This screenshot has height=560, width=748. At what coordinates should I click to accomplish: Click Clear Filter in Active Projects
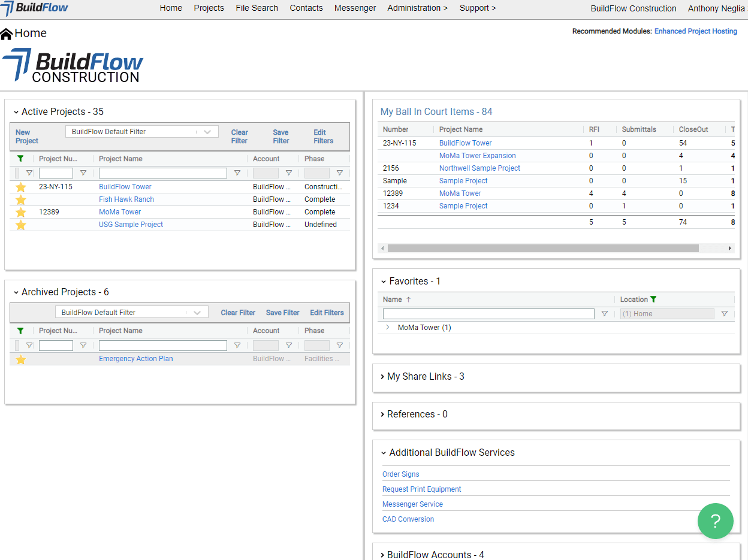239,137
